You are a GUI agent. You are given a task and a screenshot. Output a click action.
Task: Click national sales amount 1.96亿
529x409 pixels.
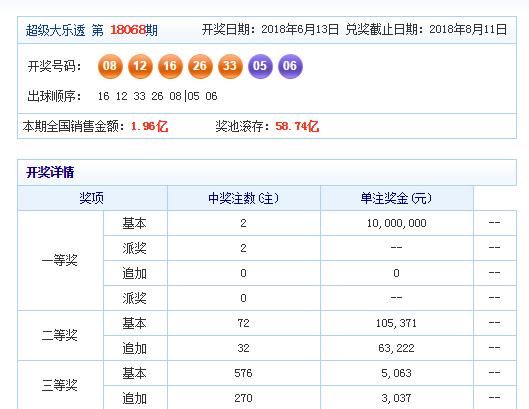[x=149, y=127]
